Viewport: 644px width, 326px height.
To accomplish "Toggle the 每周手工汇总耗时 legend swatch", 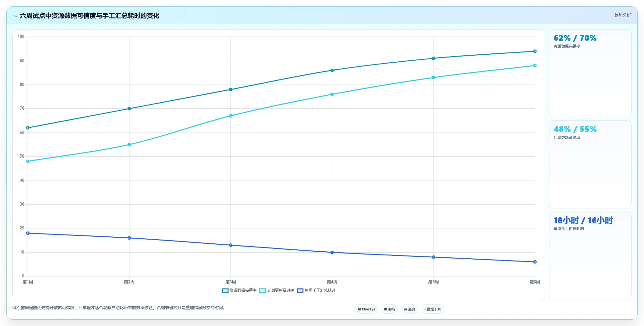I will point(300,290).
